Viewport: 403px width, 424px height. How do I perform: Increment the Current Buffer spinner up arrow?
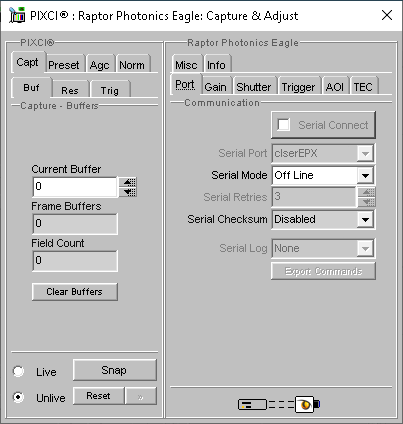tap(129, 182)
